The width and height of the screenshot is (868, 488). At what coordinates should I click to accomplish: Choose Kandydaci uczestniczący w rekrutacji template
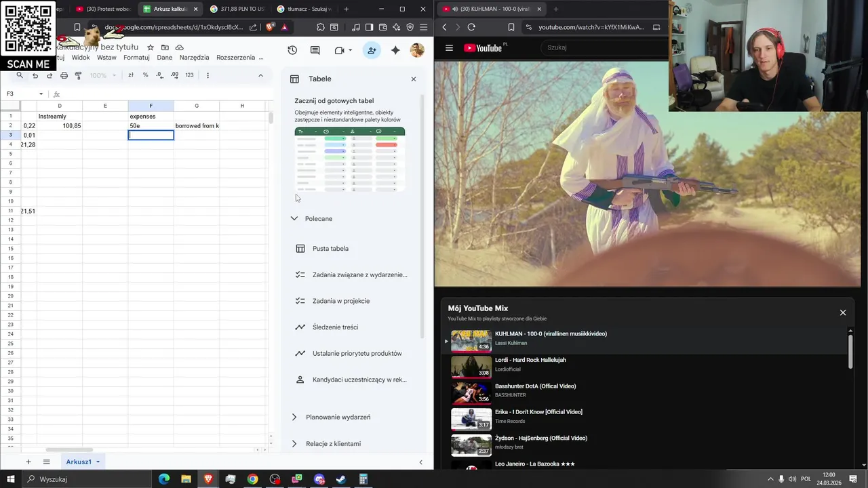pyautogui.click(x=353, y=380)
